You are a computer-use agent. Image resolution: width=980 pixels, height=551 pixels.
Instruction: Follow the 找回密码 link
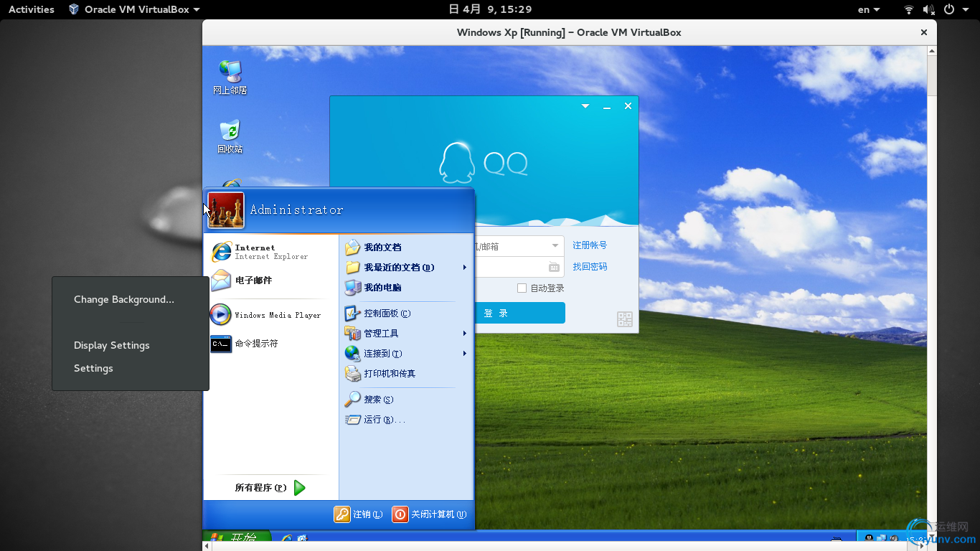point(590,267)
